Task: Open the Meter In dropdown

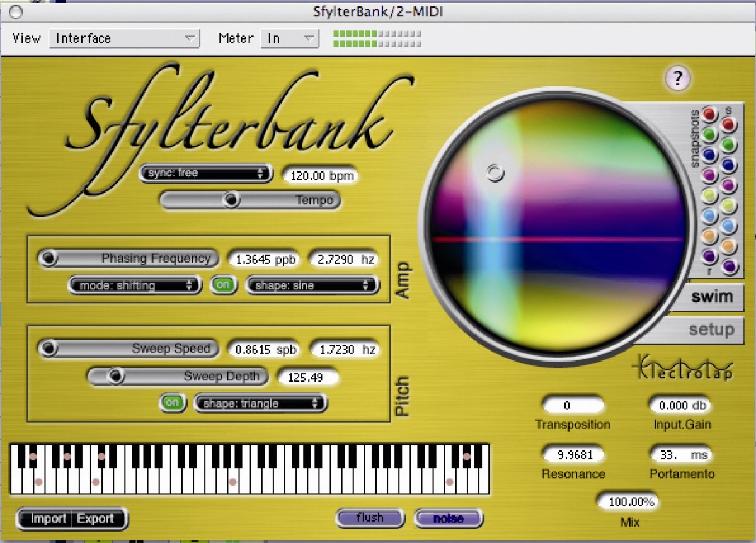Action: (x=290, y=38)
